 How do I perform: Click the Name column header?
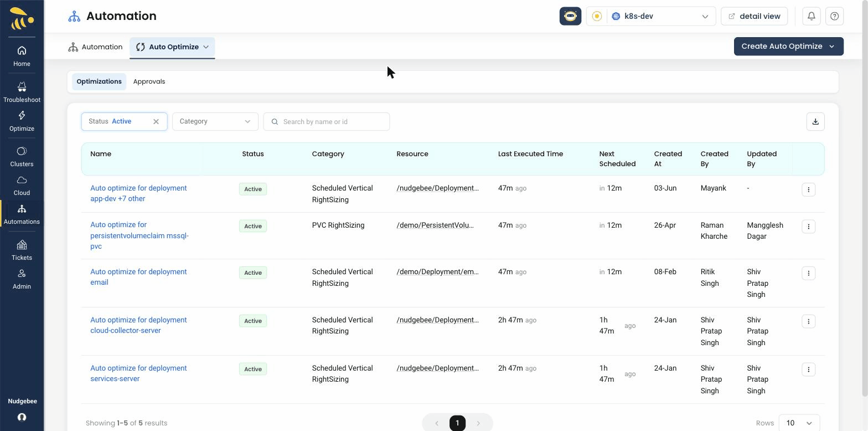click(101, 154)
